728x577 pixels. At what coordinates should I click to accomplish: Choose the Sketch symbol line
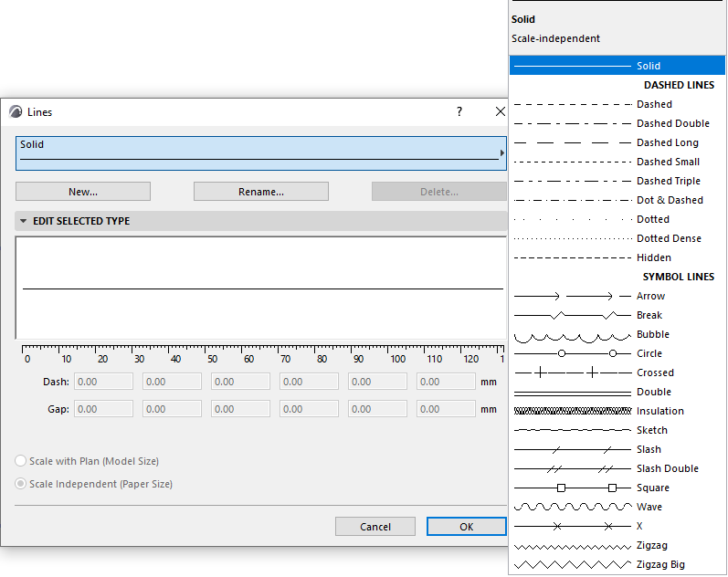pos(617,430)
